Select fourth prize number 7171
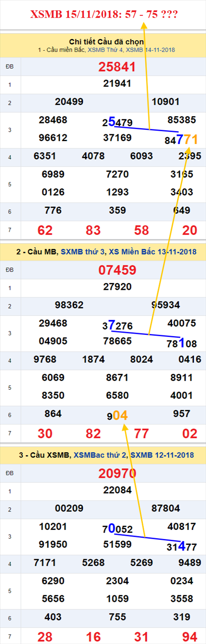Screen dimensions: 206x644 [x=45, y=563]
